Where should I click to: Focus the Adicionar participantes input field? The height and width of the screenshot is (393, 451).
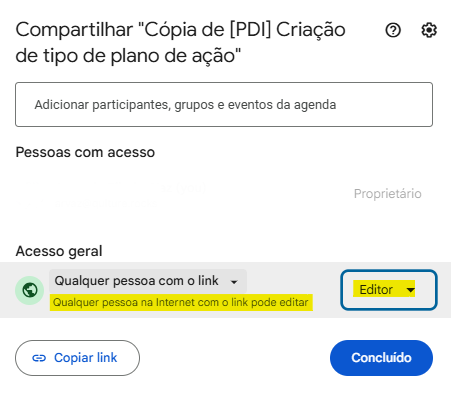pyautogui.click(x=224, y=104)
